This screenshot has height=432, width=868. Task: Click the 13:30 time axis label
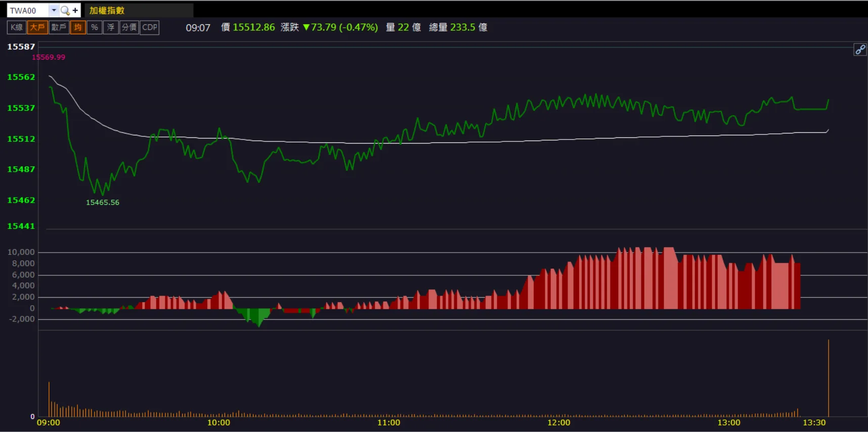click(814, 422)
